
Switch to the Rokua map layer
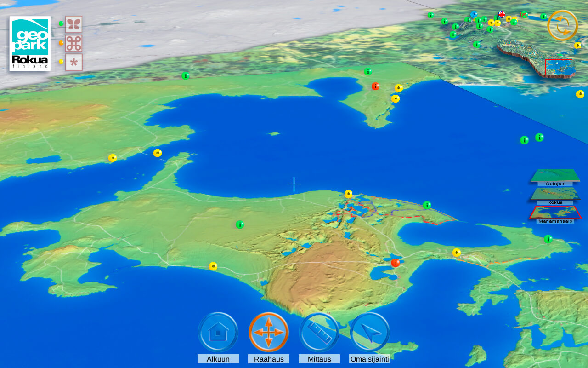click(x=555, y=194)
